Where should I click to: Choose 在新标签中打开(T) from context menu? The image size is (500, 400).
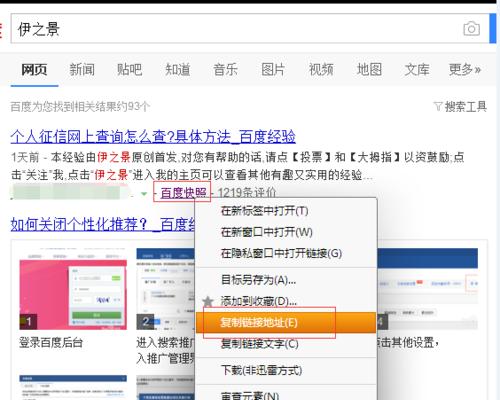pos(264,211)
